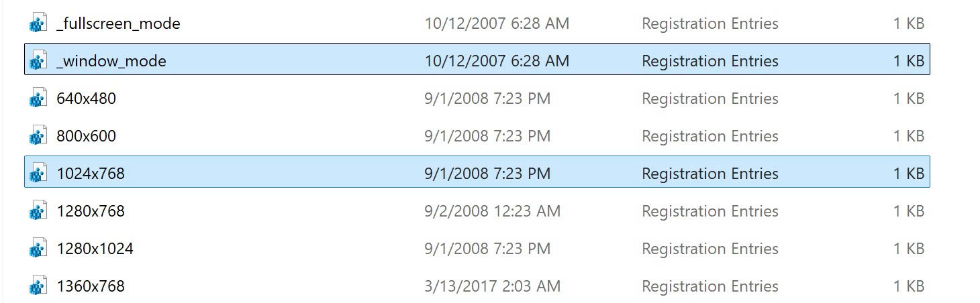
Task: Click the _window_mode file icon
Action: tap(37, 61)
